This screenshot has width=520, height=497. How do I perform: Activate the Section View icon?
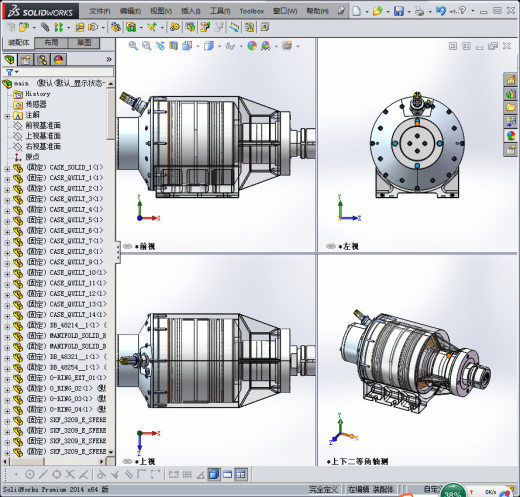click(x=173, y=46)
